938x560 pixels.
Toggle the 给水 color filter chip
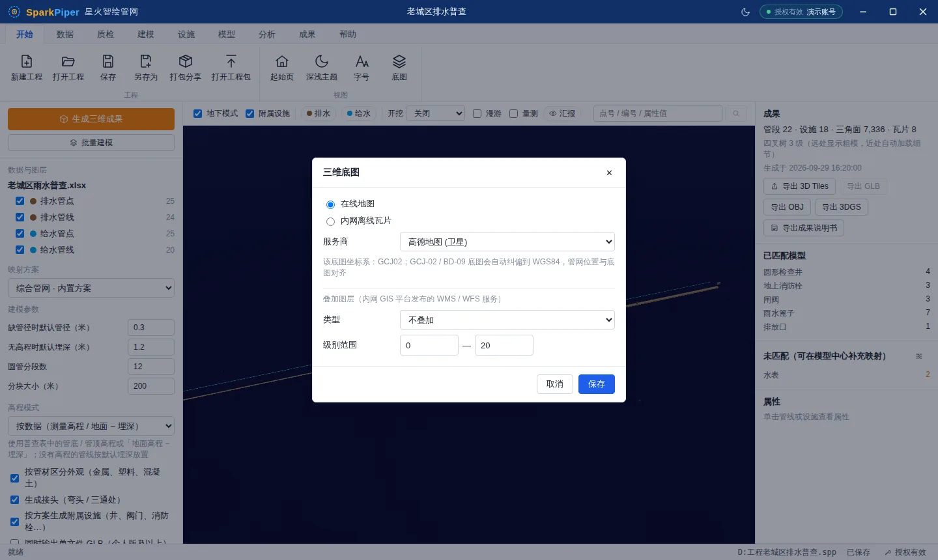coord(359,113)
